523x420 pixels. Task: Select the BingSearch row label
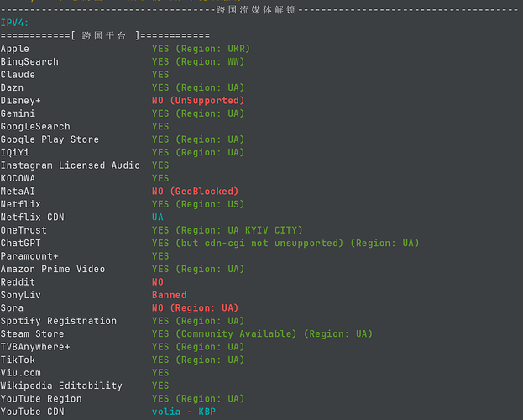29,62
